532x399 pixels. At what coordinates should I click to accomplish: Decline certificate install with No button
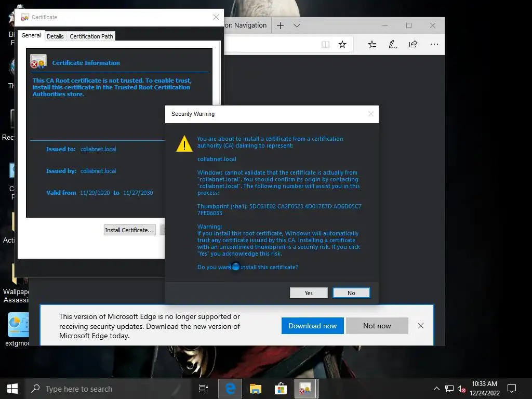[x=351, y=293]
